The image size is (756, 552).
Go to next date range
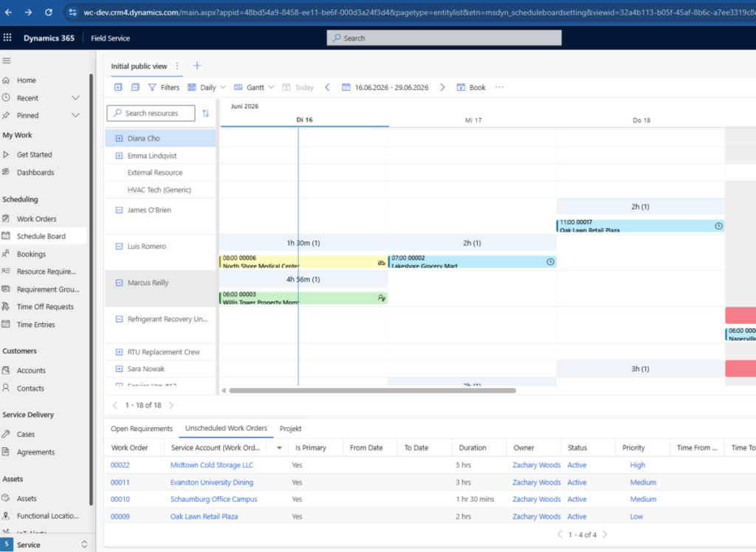click(x=442, y=87)
